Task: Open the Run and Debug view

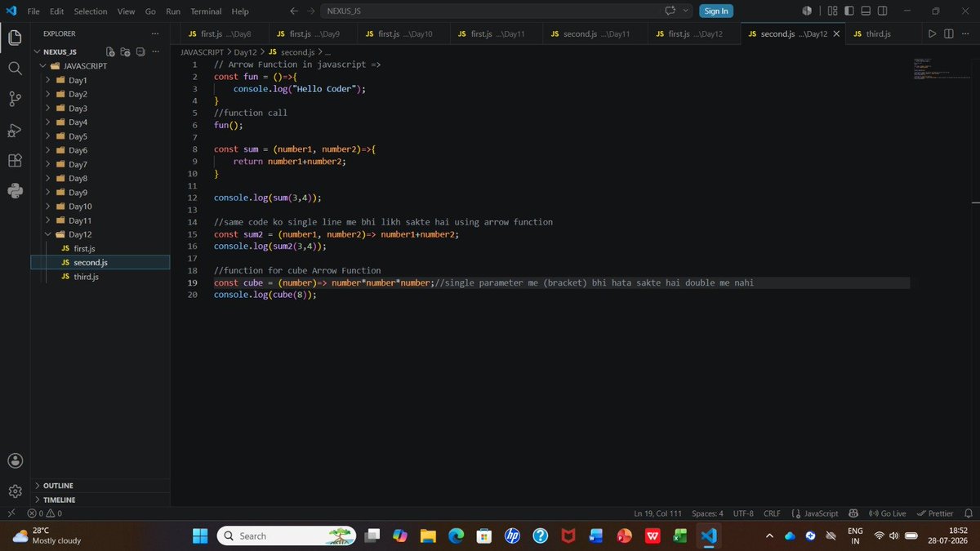Action: (15, 130)
